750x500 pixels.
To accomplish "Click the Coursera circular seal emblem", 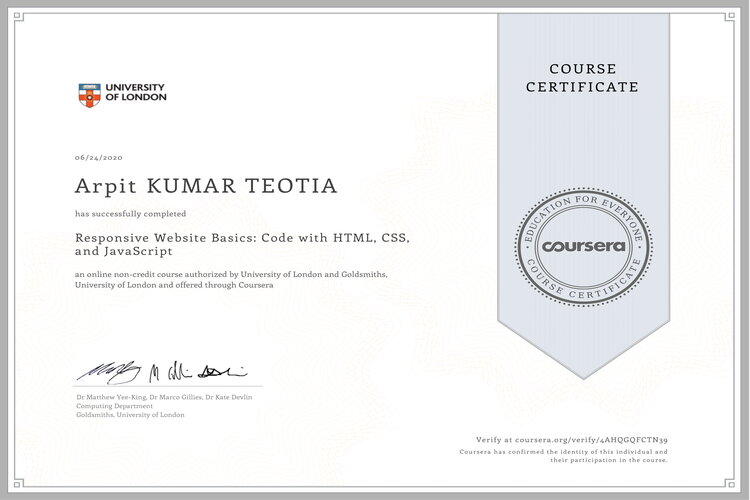I will (x=583, y=245).
